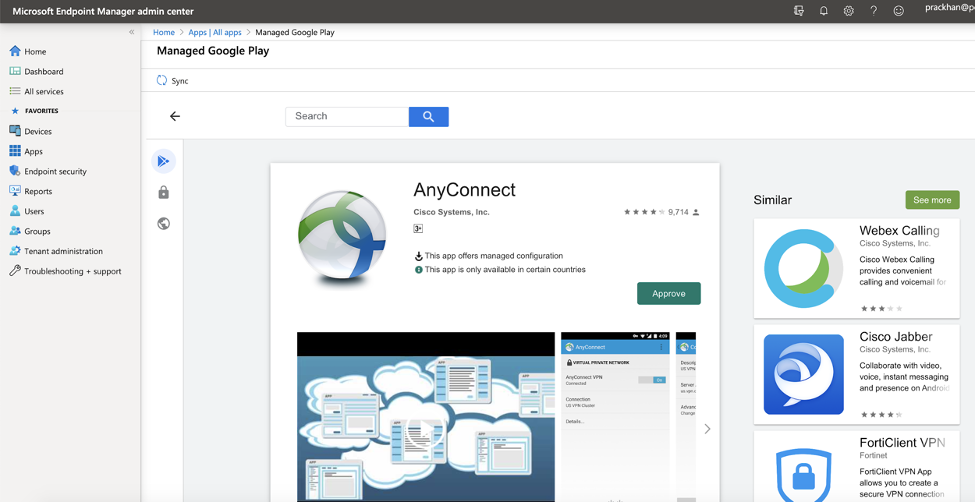Click the Cisco Jabber app icon
The image size is (977, 502).
803,374
